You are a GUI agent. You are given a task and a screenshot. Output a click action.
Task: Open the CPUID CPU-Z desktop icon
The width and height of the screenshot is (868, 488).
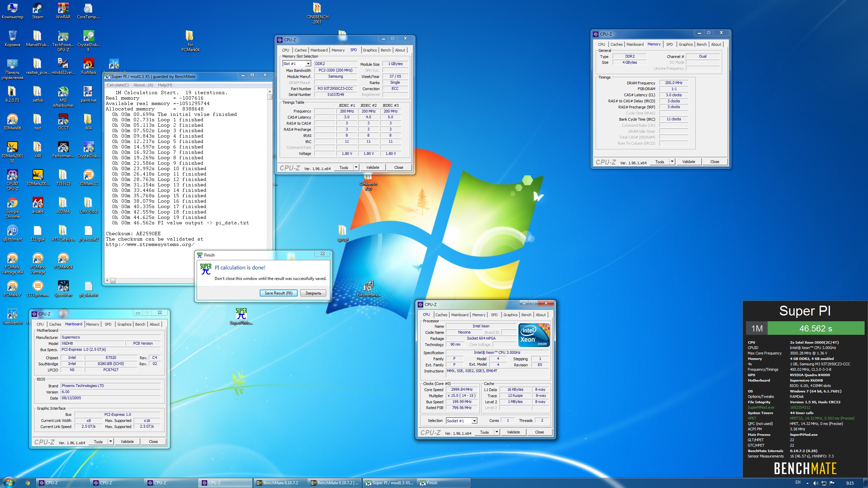point(13,180)
